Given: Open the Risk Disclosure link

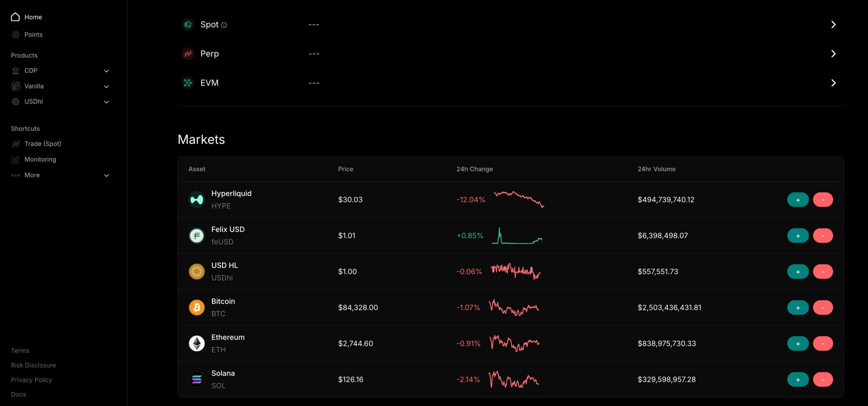Looking at the screenshot, I should (x=33, y=365).
